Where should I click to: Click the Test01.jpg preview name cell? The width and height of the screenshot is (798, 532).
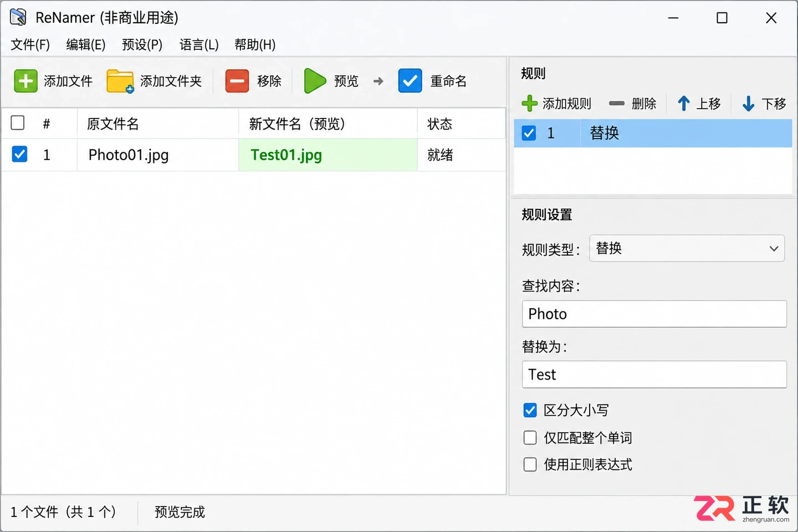coord(328,155)
